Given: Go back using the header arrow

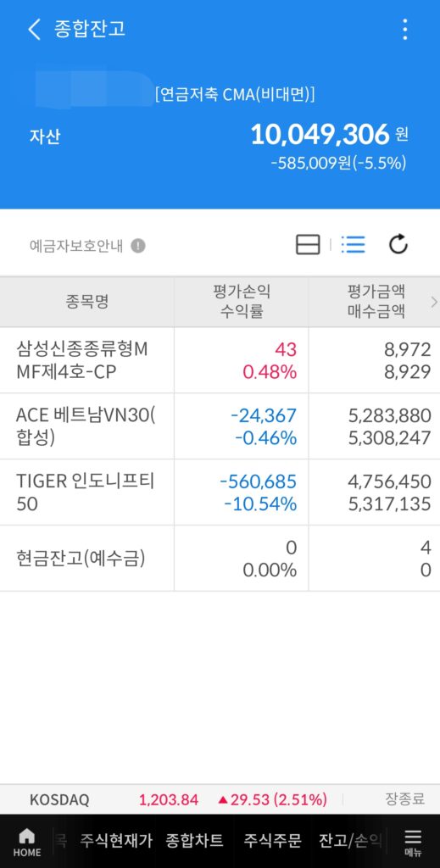Looking at the screenshot, I should tap(34, 29).
